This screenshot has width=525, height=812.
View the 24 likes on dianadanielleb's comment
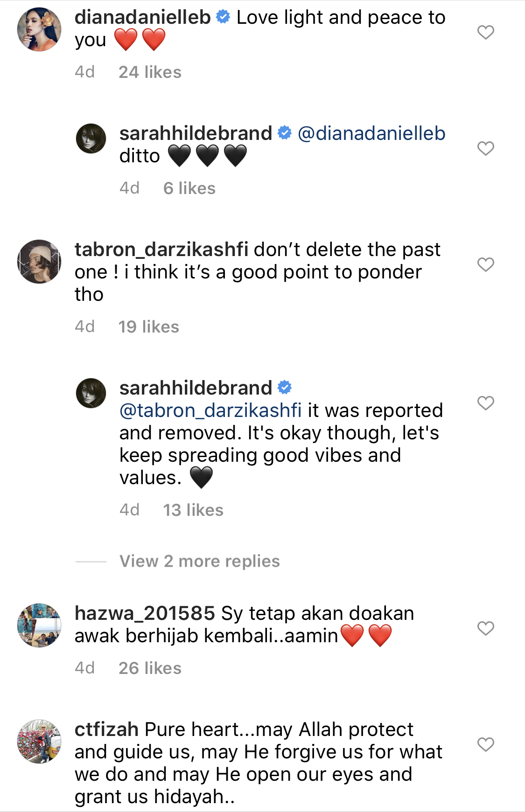coord(150,72)
